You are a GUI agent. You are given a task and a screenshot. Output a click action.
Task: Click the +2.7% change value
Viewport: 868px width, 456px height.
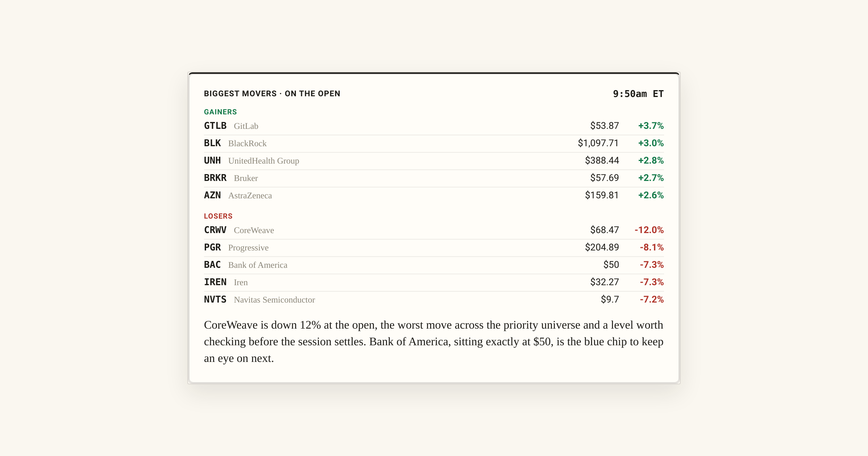point(651,178)
